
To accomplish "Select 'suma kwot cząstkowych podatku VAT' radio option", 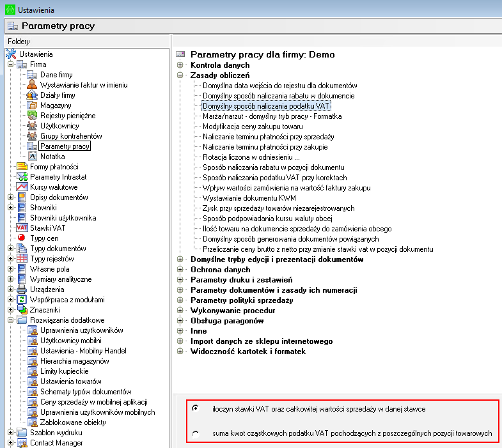I will (x=195, y=434).
